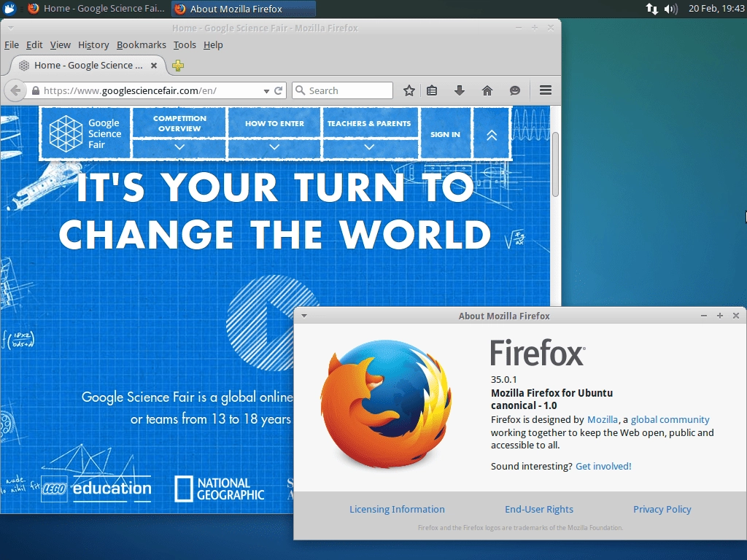Open the View menu
This screenshot has width=747, height=560.
(60, 44)
